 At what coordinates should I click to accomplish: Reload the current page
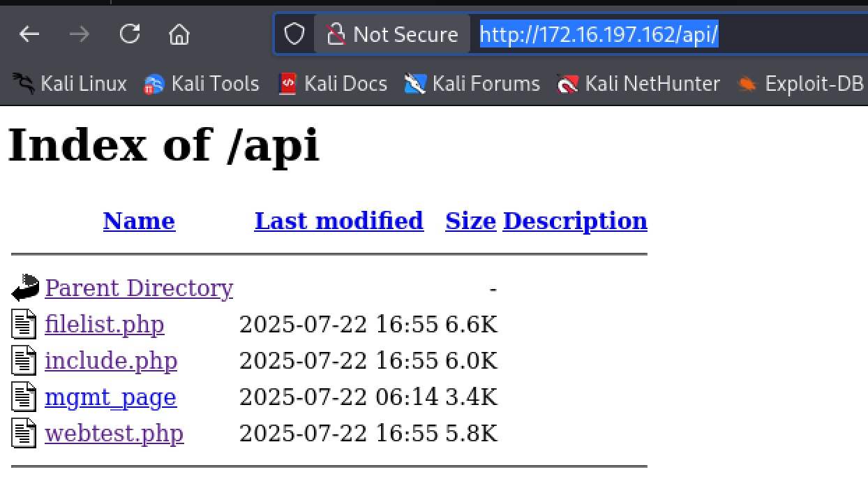pos(130,34)
